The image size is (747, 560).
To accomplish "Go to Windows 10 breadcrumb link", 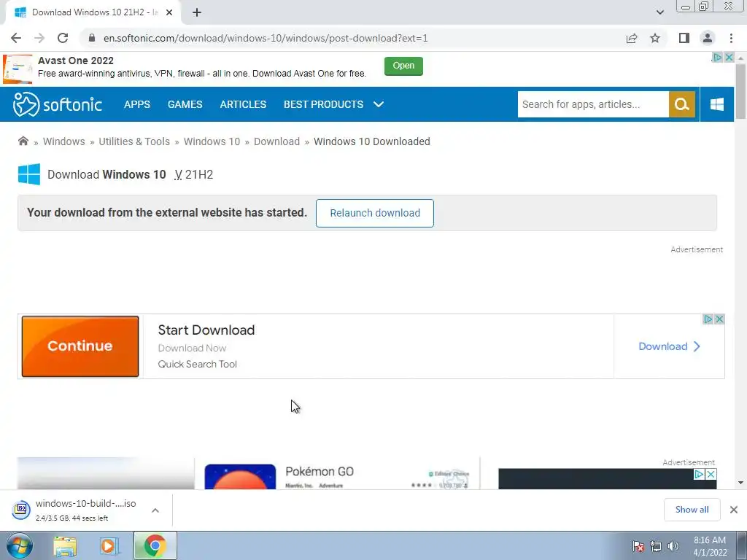I will pos(212,141).
